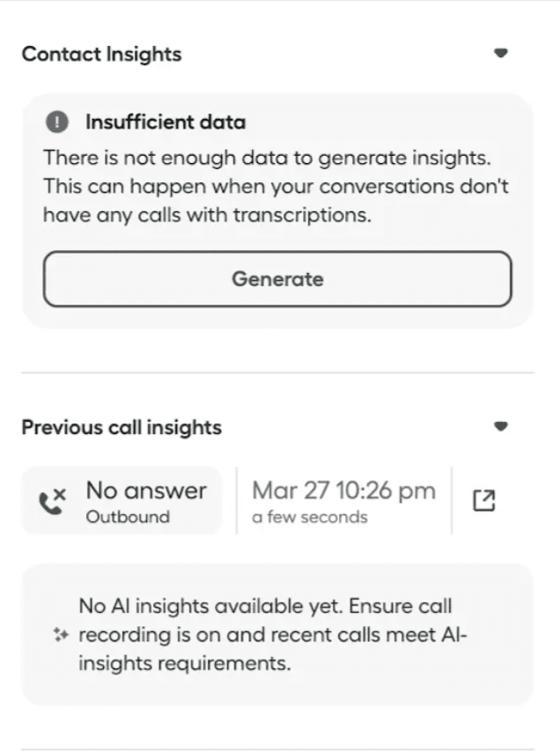Click the pop-out icon next to the timestamp
This screenshot has height=752, width=560.
pyautogui.click(x=483, y=499)
